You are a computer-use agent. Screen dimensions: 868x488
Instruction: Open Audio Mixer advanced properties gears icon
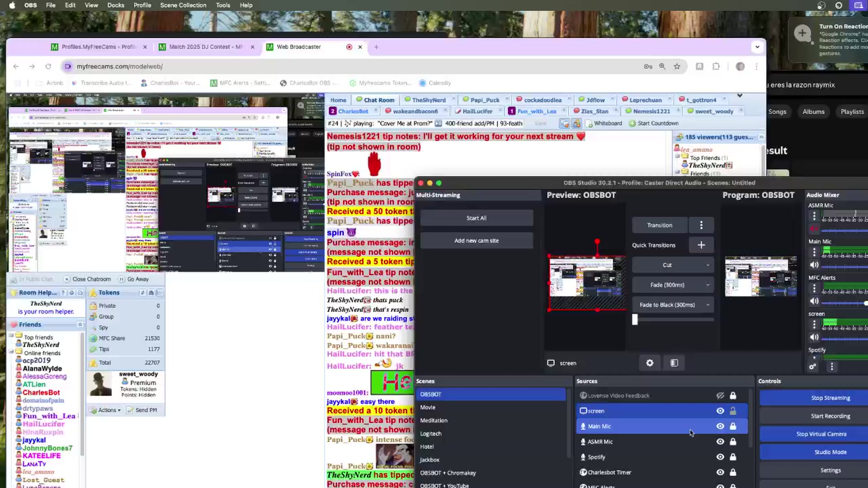click(x=812, y=366)
